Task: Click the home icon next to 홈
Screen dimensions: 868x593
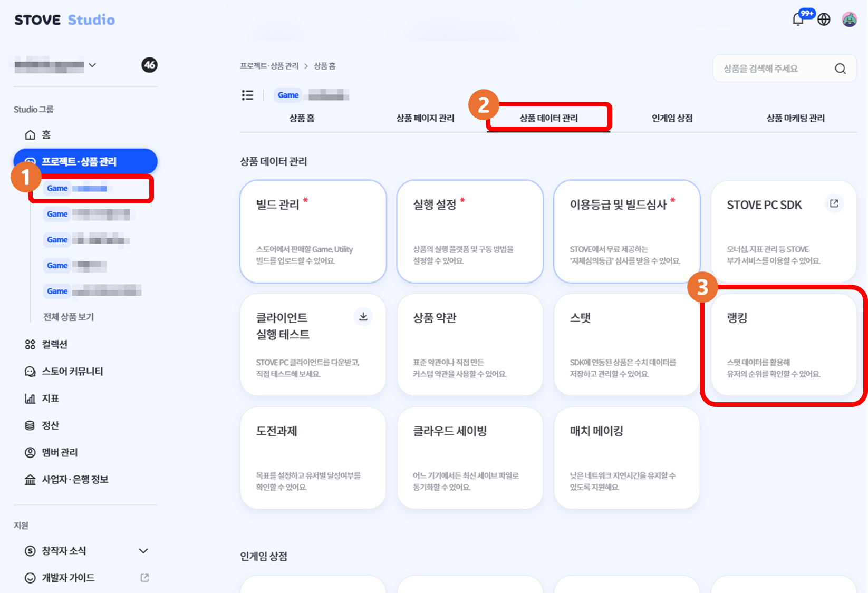Action: point(30,135)
